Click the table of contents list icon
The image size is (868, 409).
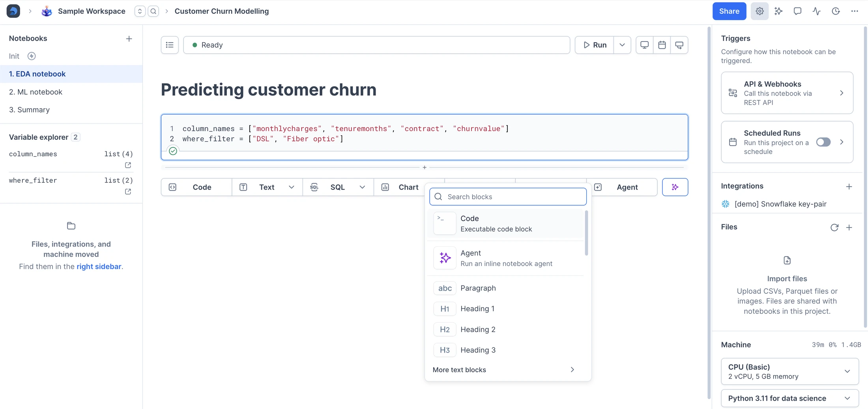(x=170, y=45)
